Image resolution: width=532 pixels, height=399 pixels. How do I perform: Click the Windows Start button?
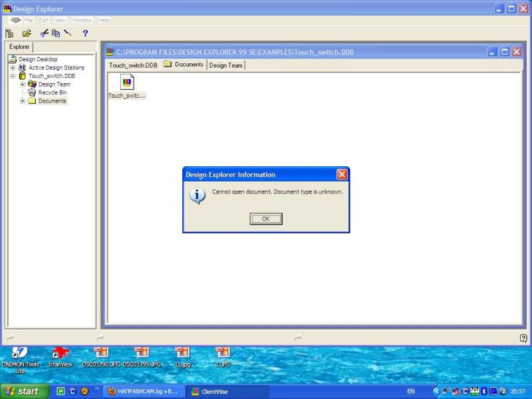tap(25, 391)
